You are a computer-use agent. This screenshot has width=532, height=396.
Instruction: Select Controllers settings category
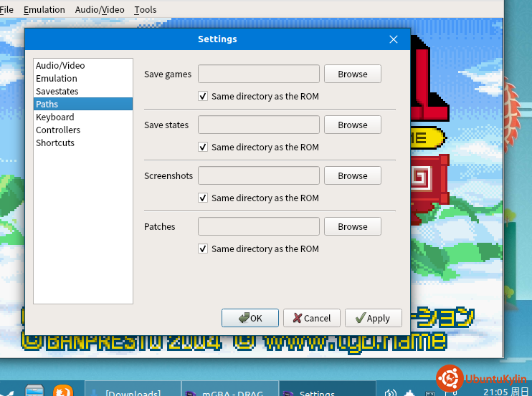[83, 130]
